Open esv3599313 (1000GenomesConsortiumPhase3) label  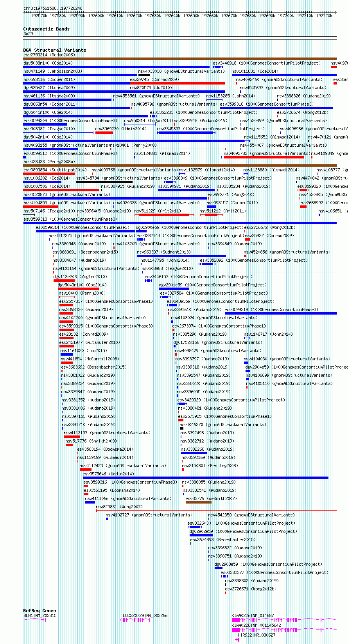coord(70,219)
